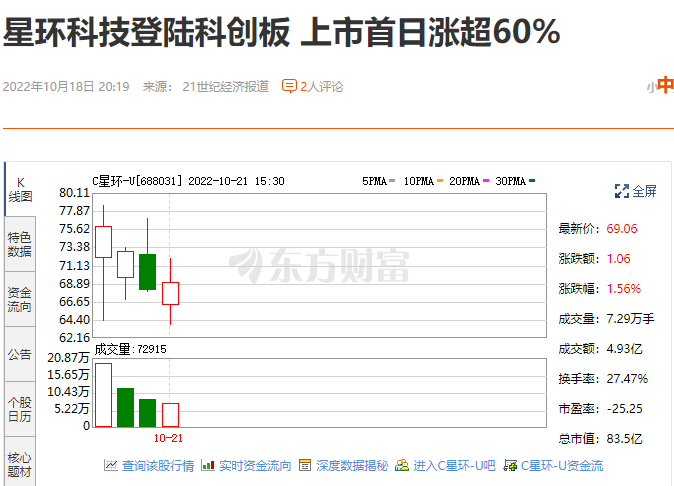Click the 全屏 text link
The height and width of the screenshot is (486, 674).
click(644, 191)
